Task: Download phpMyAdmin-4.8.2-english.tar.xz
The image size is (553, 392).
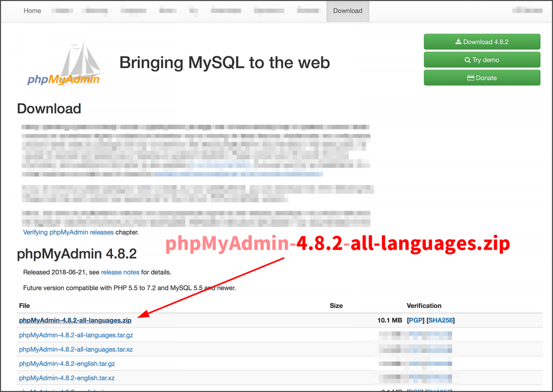Action: pos(66,378)
